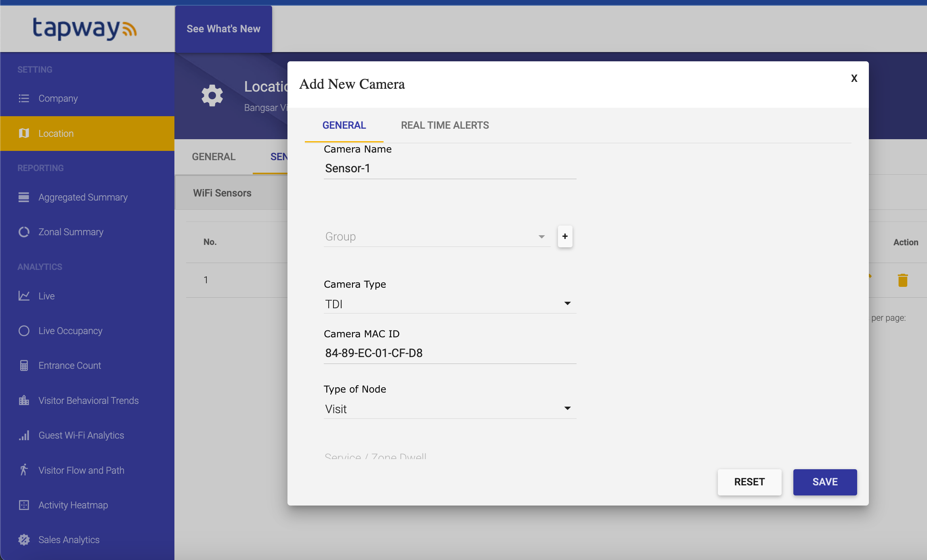This screenshot has height=560, width=927.
Task: Open Activity Heatmap in sidebar
Action: point(73,505)
